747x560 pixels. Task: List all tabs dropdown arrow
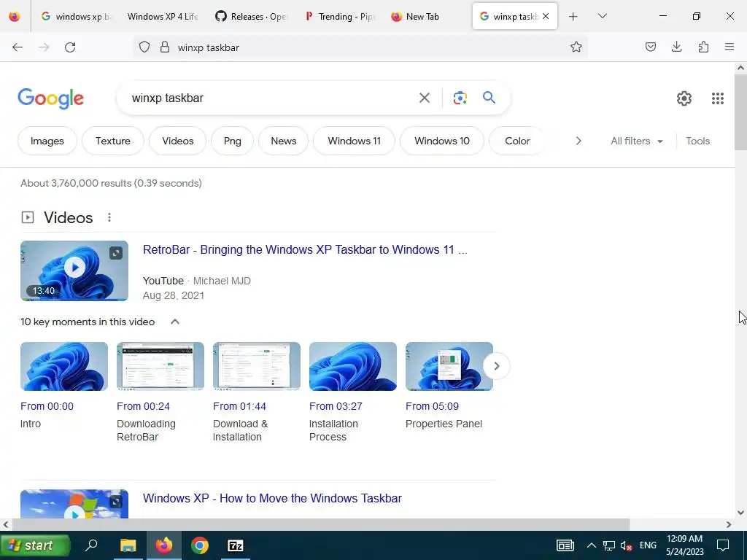tap(602, 17)
